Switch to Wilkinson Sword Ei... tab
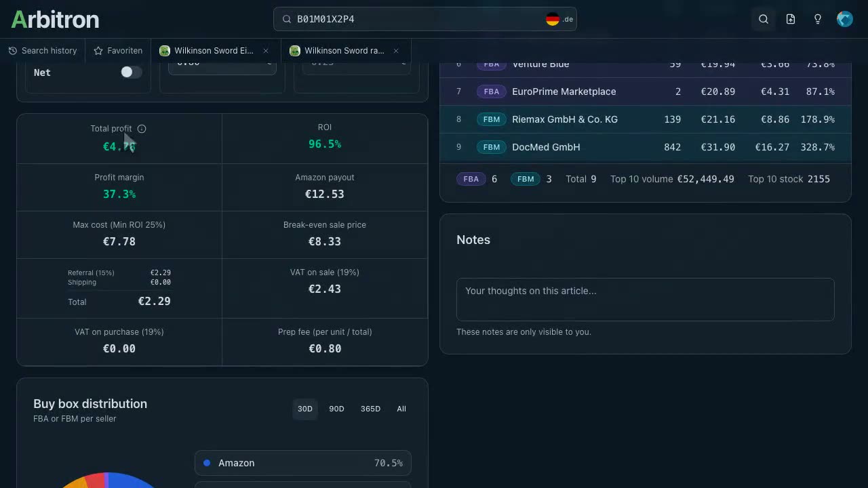This screenshot has height=488, width=868. point(214,51)
